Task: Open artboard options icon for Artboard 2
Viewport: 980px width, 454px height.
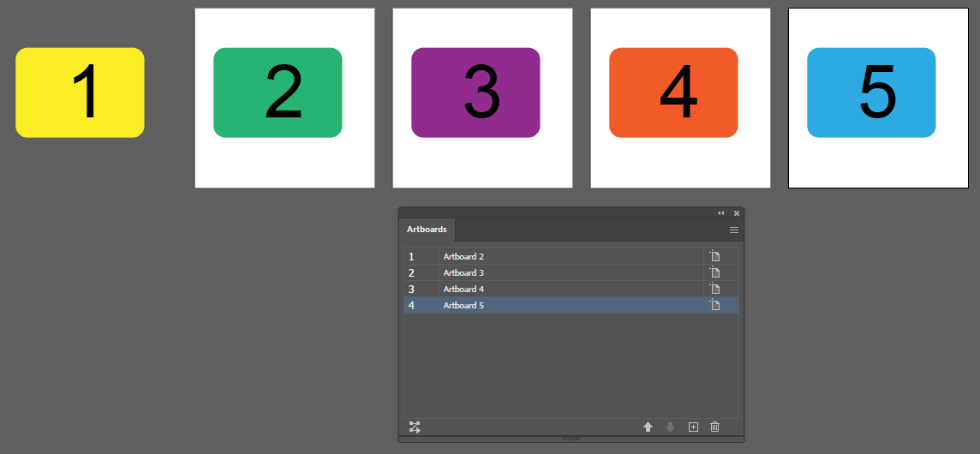Action: [x=714, y=256]
